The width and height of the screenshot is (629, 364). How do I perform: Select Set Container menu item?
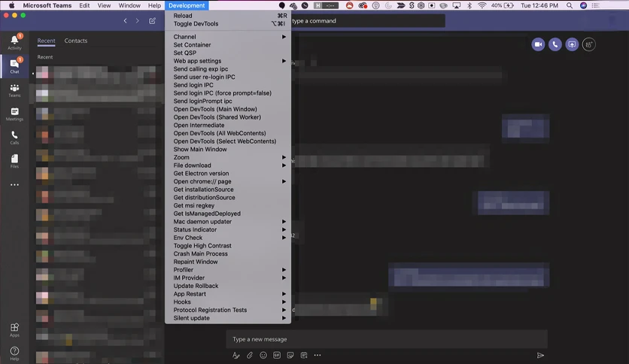[x=227, y=45]
